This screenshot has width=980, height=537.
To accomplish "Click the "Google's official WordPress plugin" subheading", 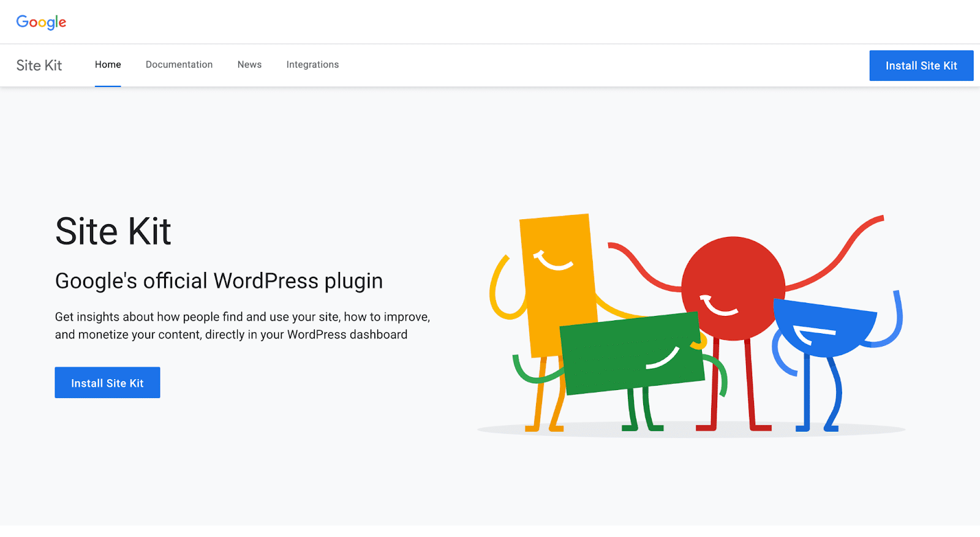I will click(x=219, y=281).
